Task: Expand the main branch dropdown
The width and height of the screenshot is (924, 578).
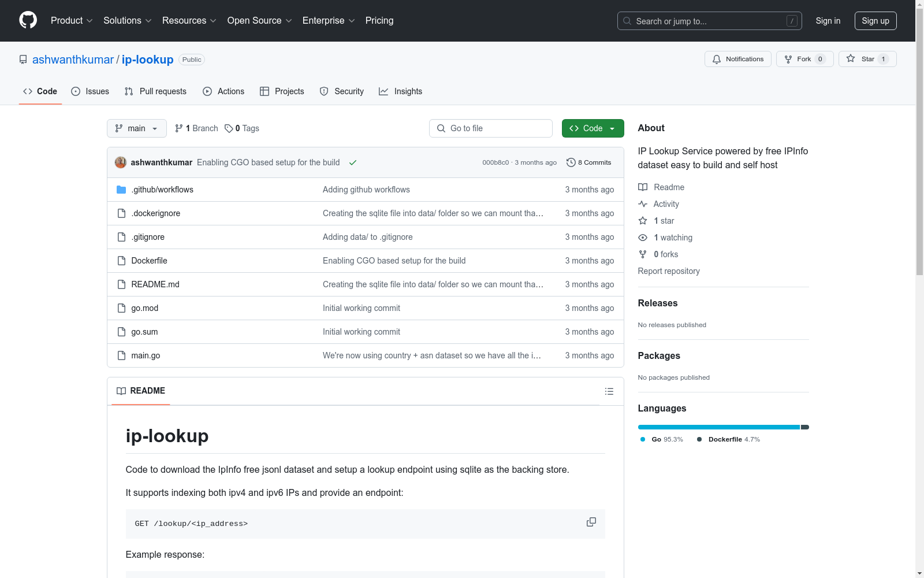Action: pyautogui.click(x=137, y=128)
